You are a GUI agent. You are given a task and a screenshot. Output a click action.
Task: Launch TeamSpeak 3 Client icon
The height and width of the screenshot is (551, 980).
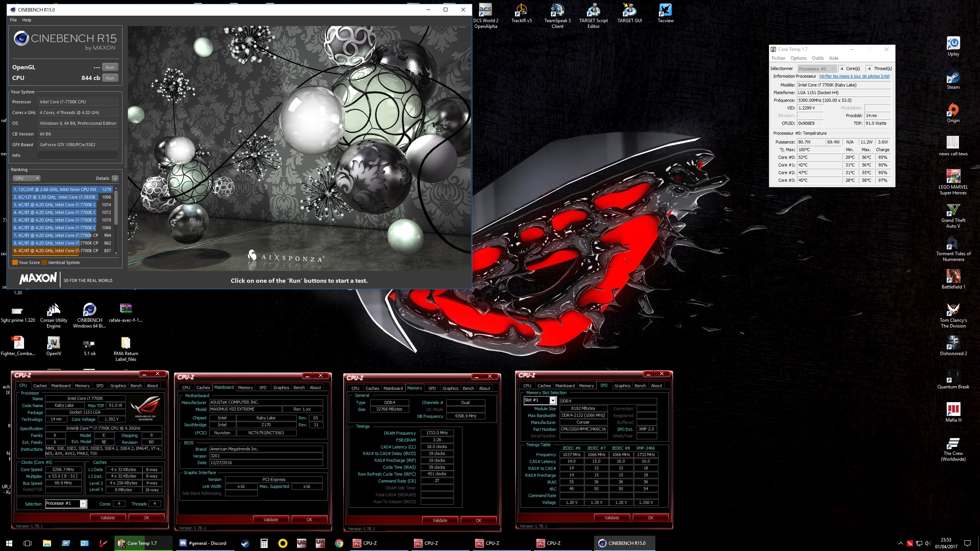click(x=557, y=16)
